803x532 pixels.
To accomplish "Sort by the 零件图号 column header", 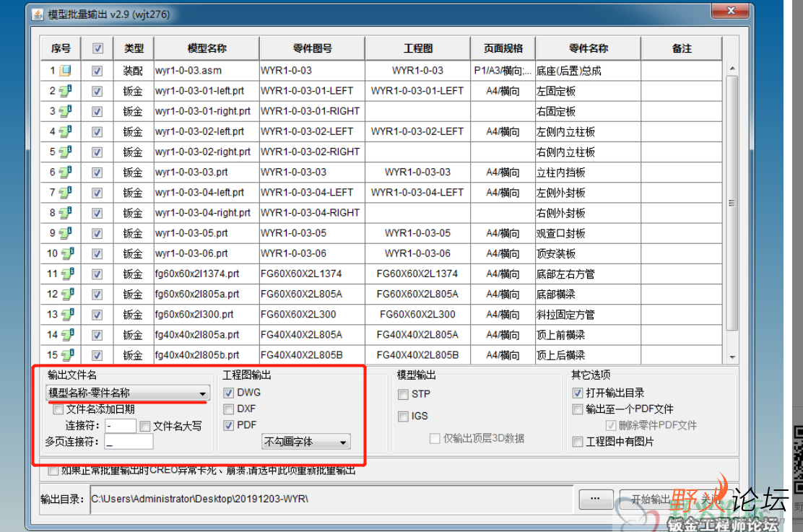I will 313,48.
